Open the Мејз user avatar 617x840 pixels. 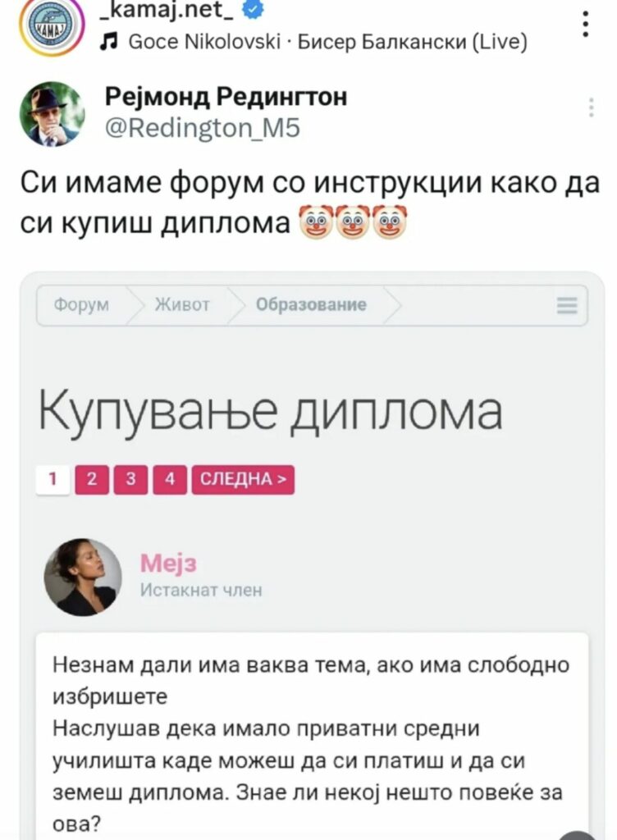click(83, 577)
